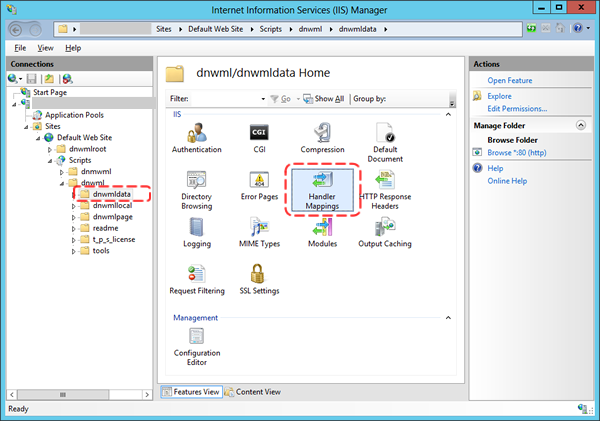
Task: Select the Scripts tree item
Action: [x=80, y=160]
